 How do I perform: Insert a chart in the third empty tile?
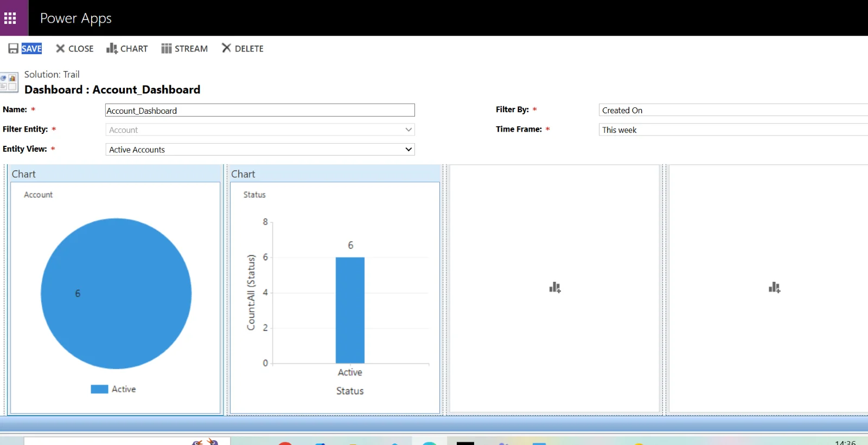click(555, 287)
